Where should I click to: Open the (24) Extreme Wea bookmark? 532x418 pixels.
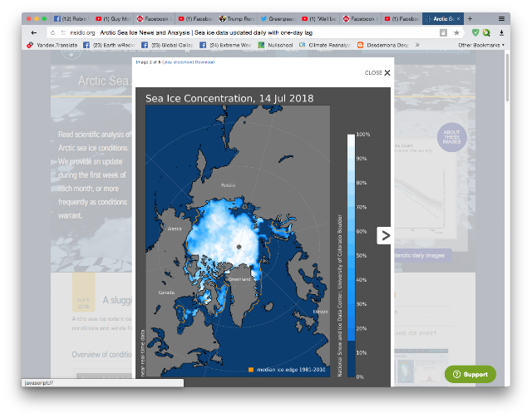coord(225,45)
